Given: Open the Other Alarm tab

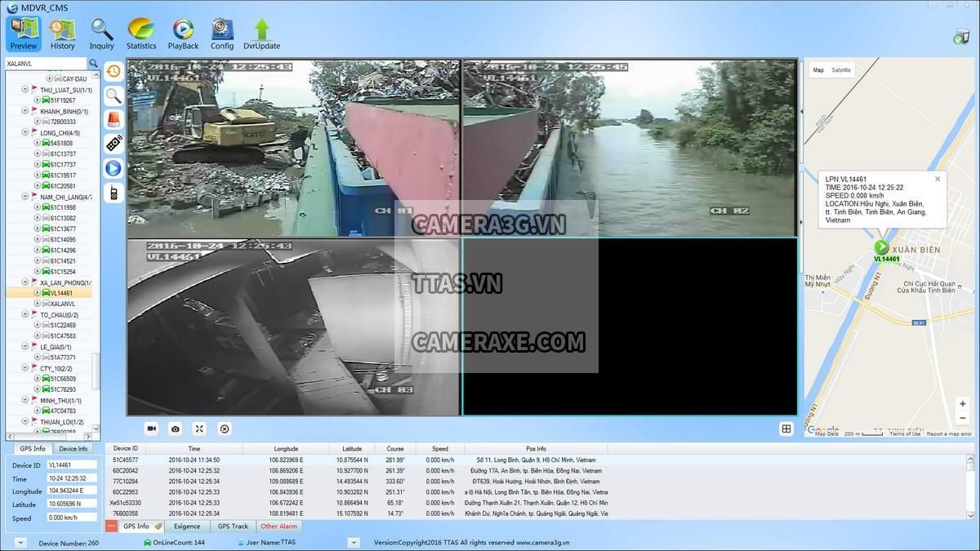Looking at the screenshot, I should [x=278, y=526].
